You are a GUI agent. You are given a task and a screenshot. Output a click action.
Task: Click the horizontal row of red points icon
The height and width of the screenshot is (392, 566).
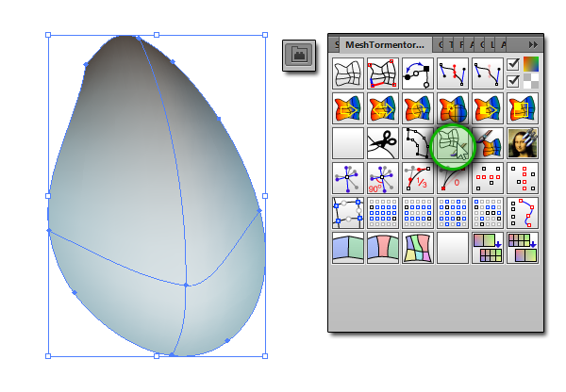tap(488, 178)
